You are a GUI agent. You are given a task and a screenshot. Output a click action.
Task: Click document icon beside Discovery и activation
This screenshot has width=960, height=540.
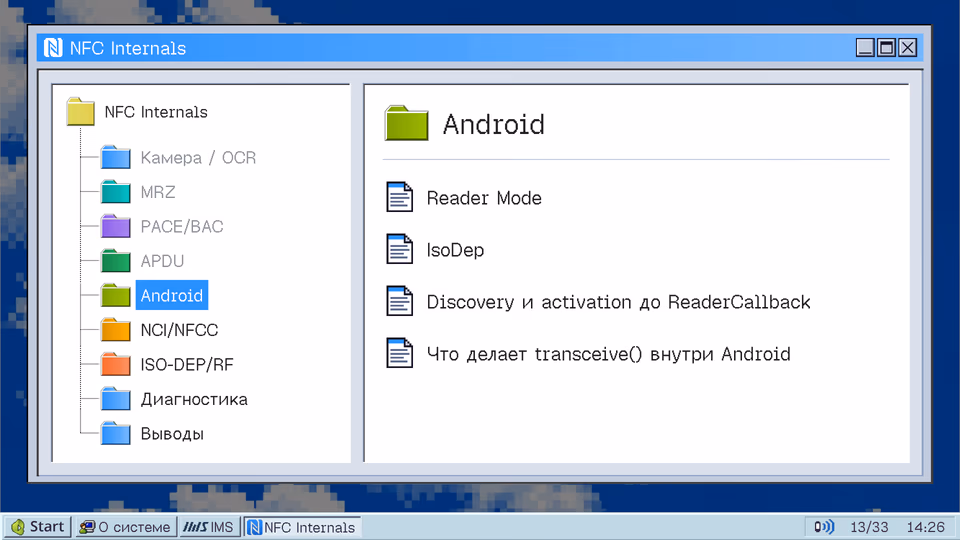point(400,301)
